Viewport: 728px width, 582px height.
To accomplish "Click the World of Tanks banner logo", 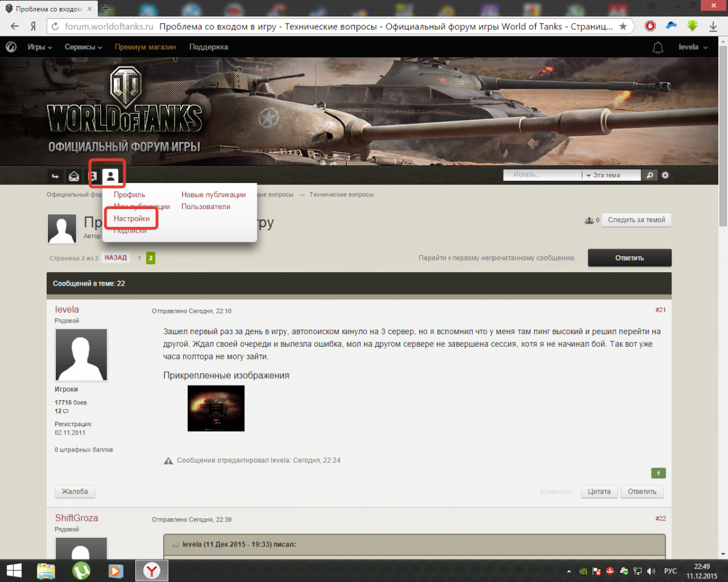I will pos(125,109).
